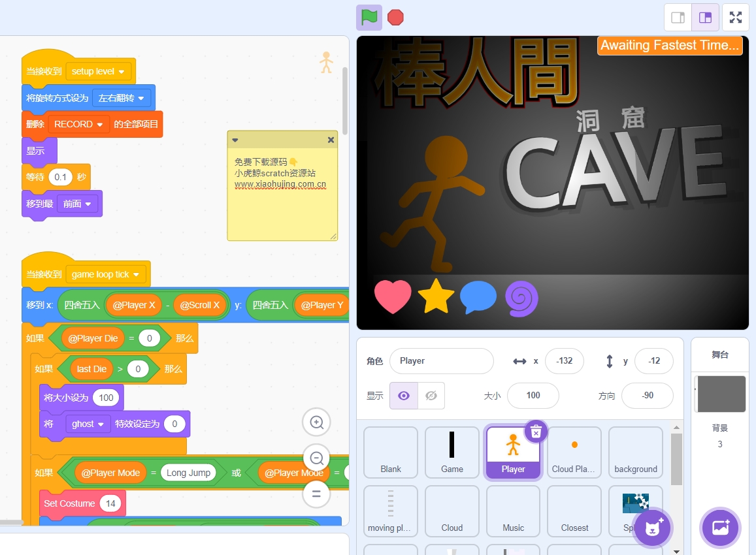Image resolution: width=756 pixels, height=555 pixels.
Task: Click the Set Costume 14 value
Action: tap(110, 503)
